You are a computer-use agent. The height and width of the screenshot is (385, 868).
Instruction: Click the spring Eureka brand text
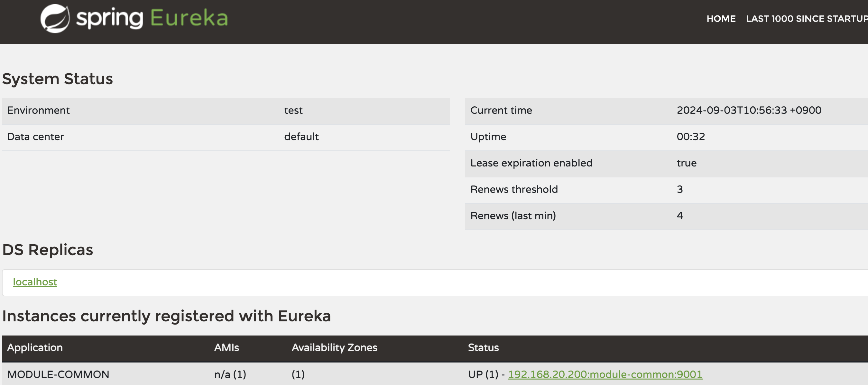[x=152, y=18]
